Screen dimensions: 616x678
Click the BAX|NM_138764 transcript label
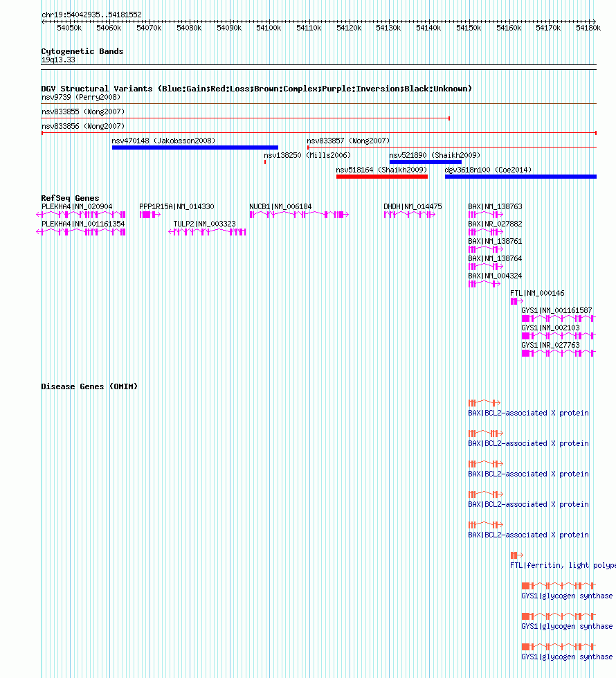[x=495, y=258]
